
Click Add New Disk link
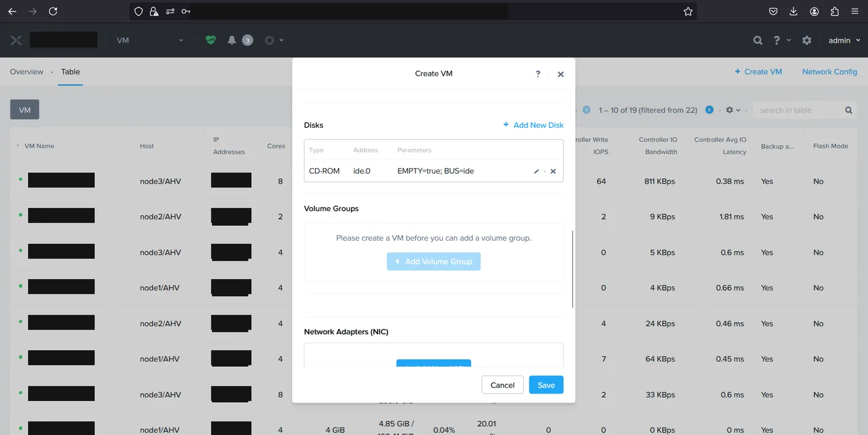[533, 125]
